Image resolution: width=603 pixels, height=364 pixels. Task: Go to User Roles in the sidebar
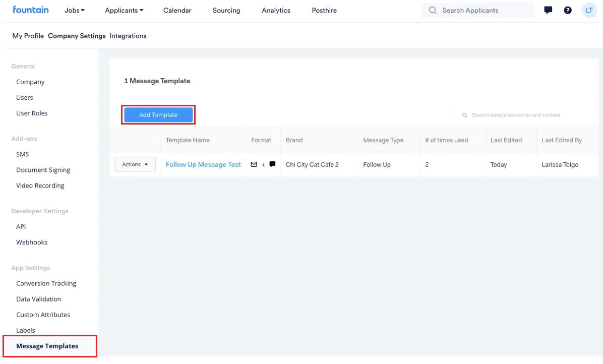[32, 113]
